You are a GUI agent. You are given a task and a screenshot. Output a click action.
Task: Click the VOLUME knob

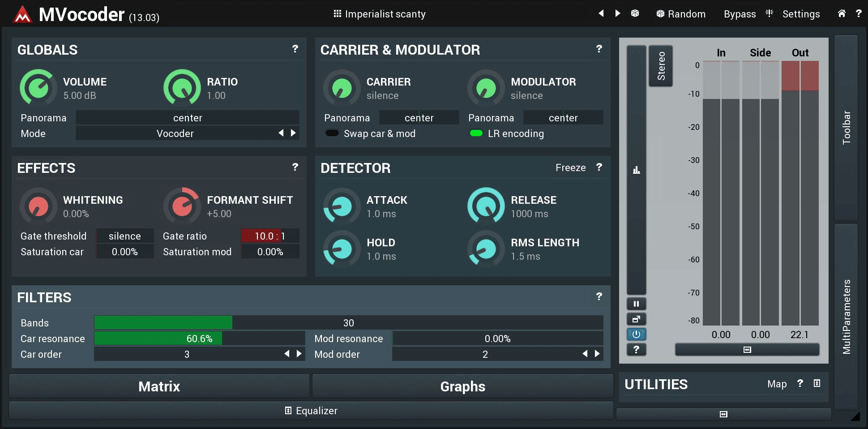click(x=38, y=88)
